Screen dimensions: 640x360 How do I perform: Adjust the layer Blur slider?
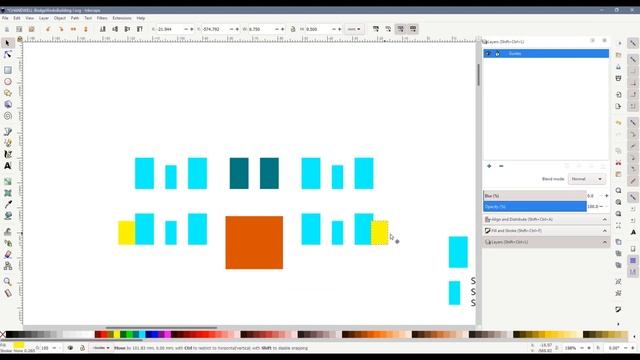(535, 196)
